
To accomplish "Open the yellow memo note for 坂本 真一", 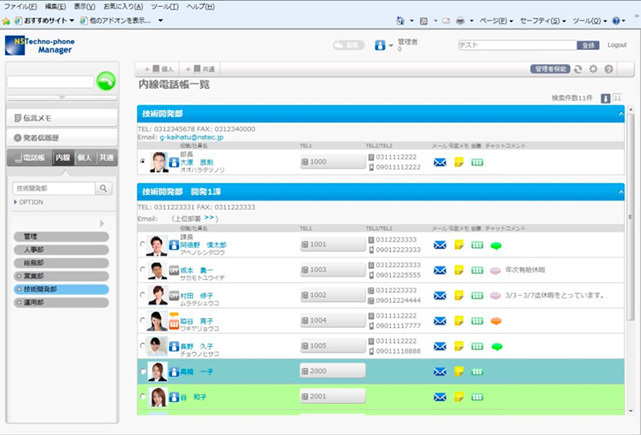I will click(459, 270).
